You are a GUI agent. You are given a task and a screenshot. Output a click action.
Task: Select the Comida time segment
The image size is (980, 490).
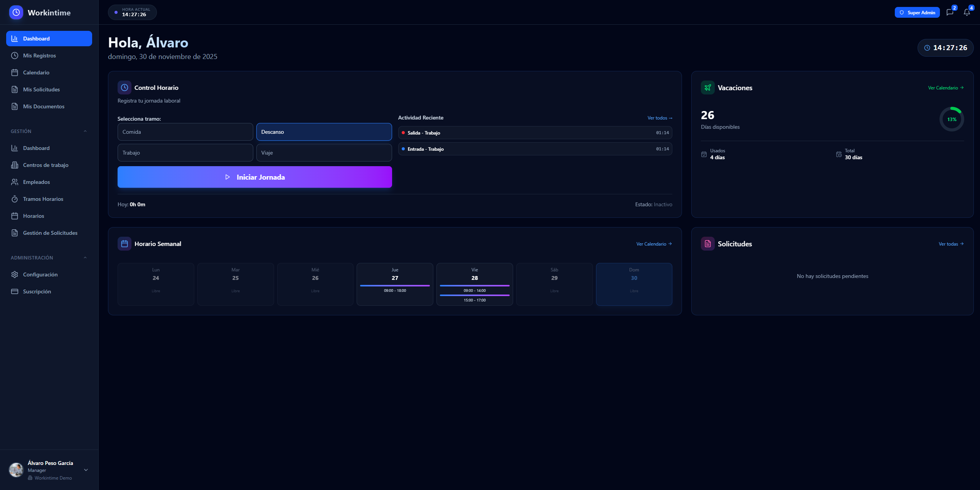185,131
